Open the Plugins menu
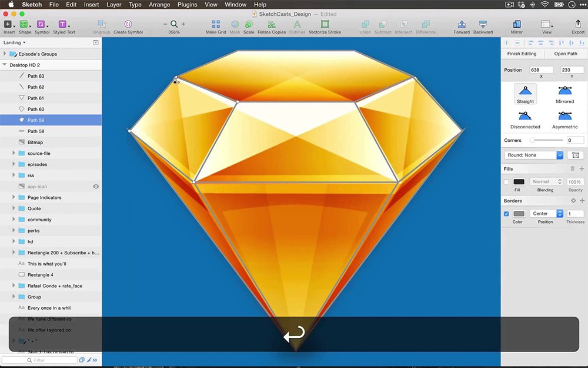Screen dimensions: 588x368 coord(187,5)
